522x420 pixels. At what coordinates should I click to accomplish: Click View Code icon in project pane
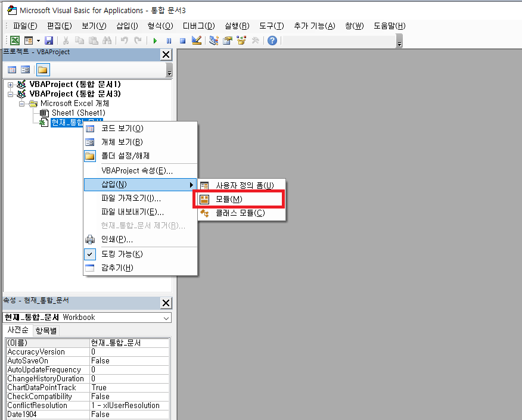pyautogui.click(x=12, y=70)
